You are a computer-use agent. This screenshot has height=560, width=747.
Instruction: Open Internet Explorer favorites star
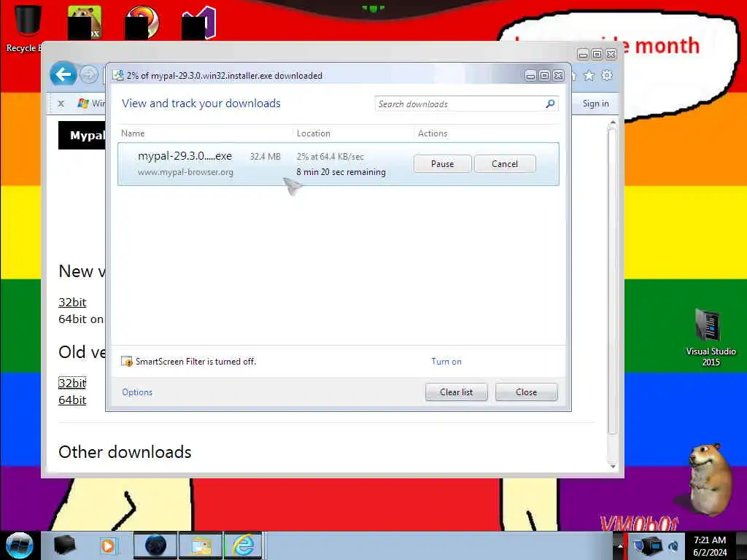click(x=589, y=75)
